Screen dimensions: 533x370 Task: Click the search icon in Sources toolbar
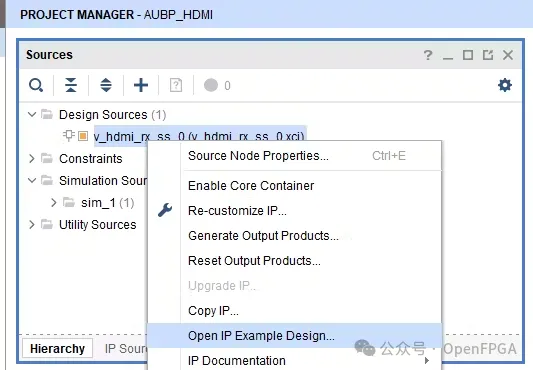tap(36, 85)
